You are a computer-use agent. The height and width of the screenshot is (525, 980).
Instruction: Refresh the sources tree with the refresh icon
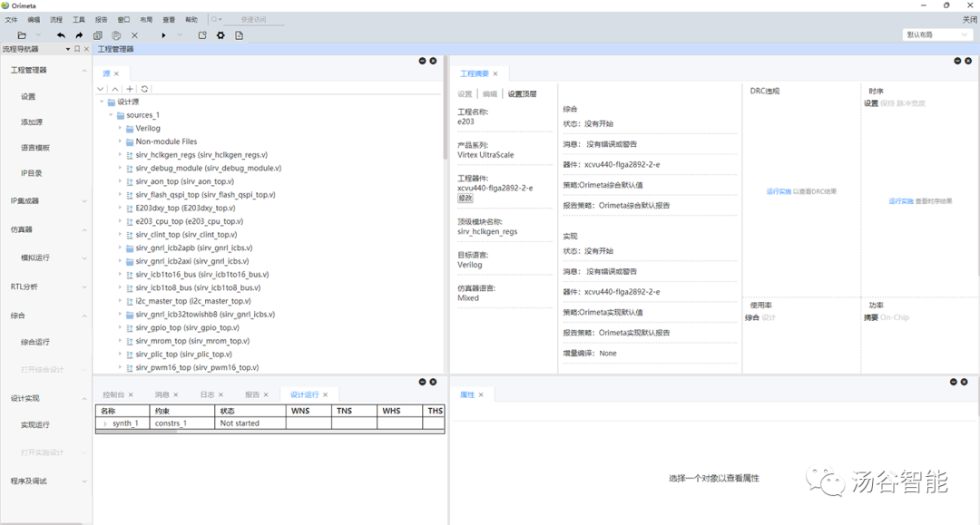pyautogui.click(x=143, y=89)
